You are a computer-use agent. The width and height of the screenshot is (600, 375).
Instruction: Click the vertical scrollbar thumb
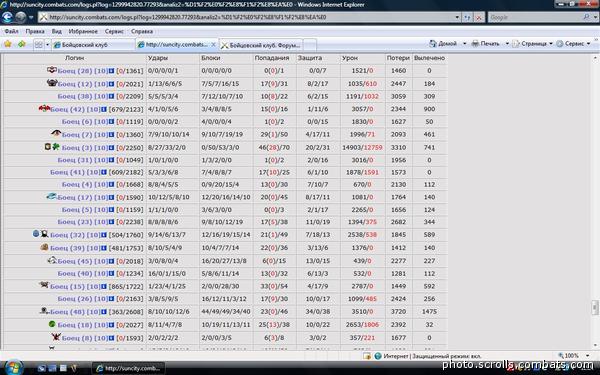[x=595, y=307]
